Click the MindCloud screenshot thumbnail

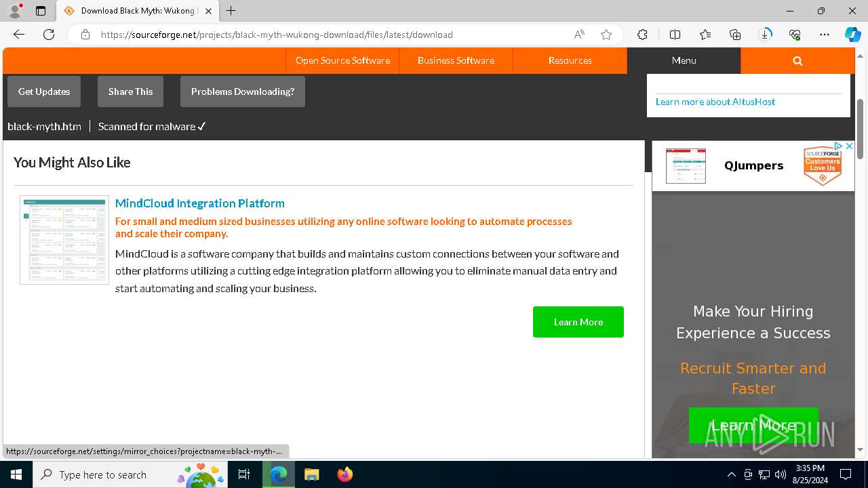pyautogui.click(x=64, y=240)
